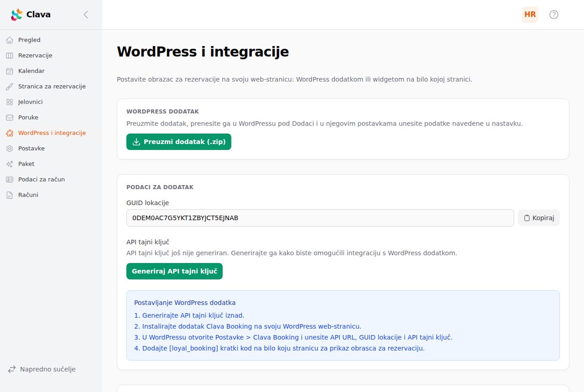Select WordPress i integracije menu item
This screenshot has width=584, height=392.
click(51, 133)
